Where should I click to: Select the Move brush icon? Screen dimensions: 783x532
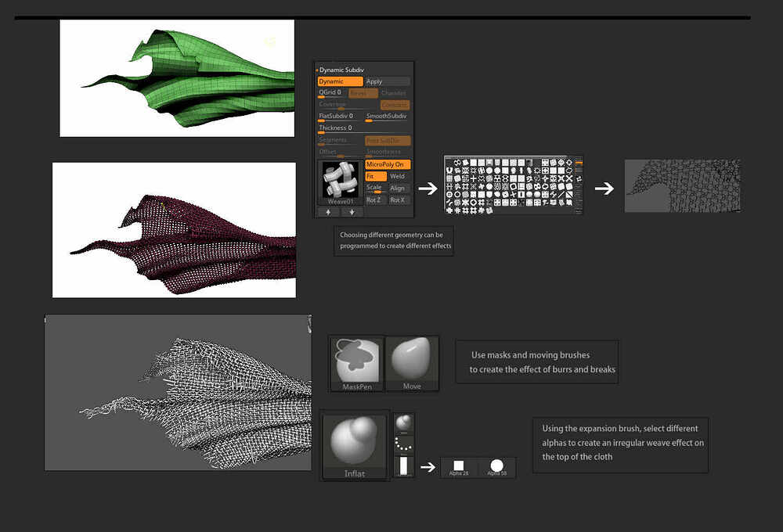coord(412,364)
